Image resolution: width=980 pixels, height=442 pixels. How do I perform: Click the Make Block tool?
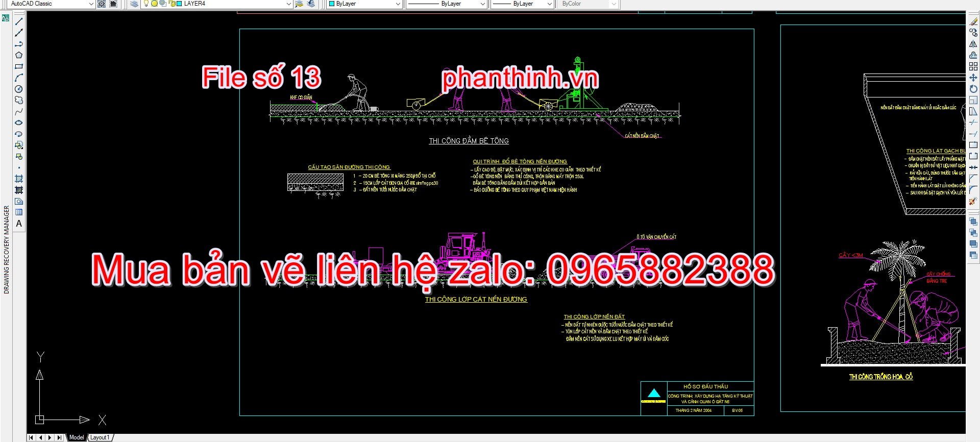(19, 156)
